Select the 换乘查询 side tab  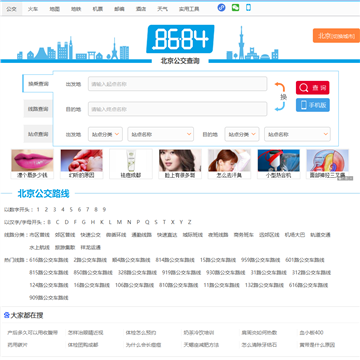(38, 84)
